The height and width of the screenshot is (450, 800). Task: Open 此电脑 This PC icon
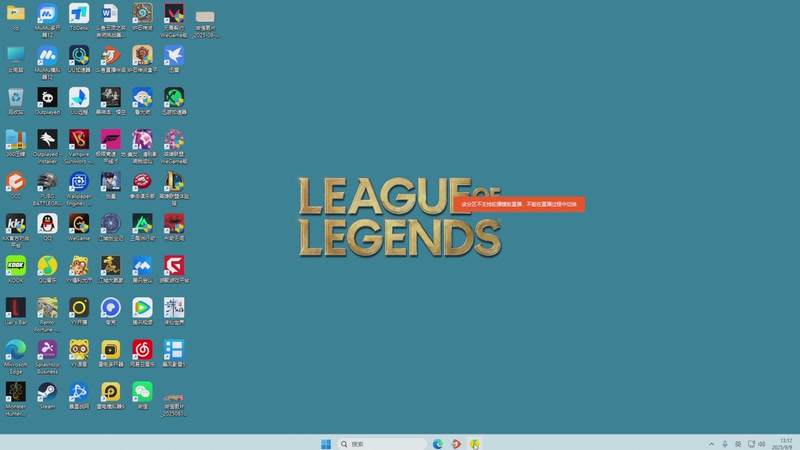coord(16,59)
